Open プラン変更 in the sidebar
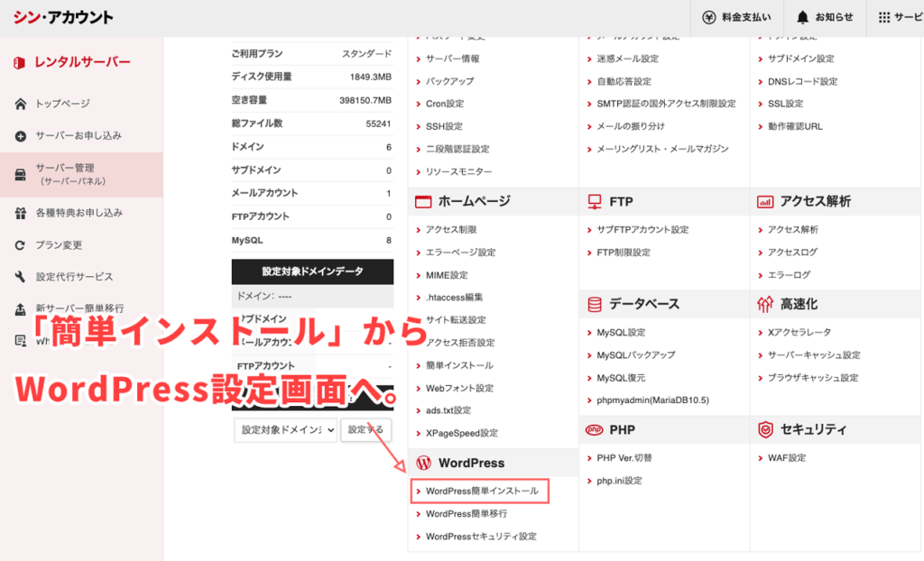The width and height of the screenshot is (924, 561). (x=59, y=245)
